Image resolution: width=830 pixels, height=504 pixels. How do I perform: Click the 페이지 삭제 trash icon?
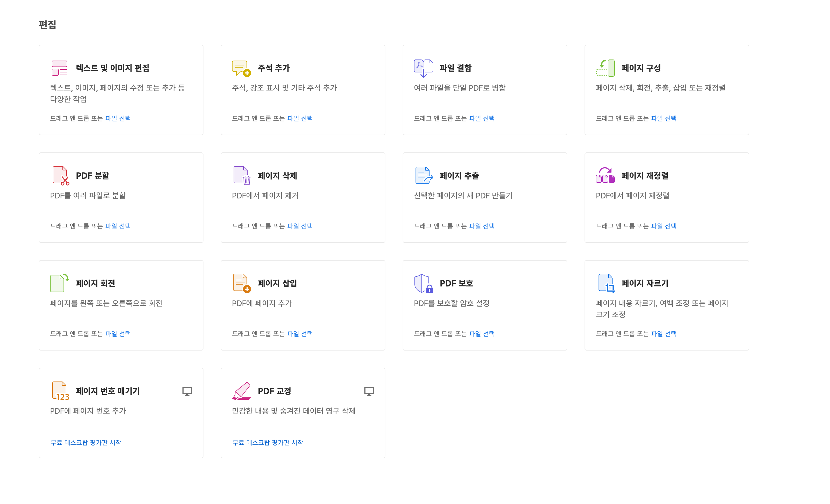[x=242, y=176]
